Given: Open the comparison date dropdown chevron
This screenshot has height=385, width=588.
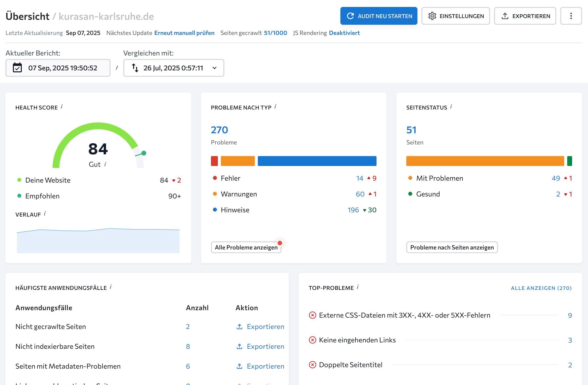Looking at the screenshot, I should tap(214, 68).
